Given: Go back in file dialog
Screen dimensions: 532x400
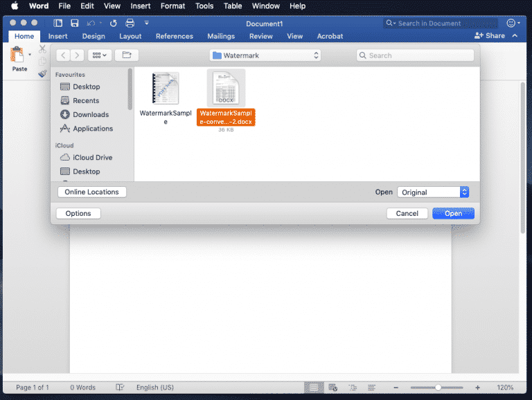Looking at the screenshot, I should (63, 55).
